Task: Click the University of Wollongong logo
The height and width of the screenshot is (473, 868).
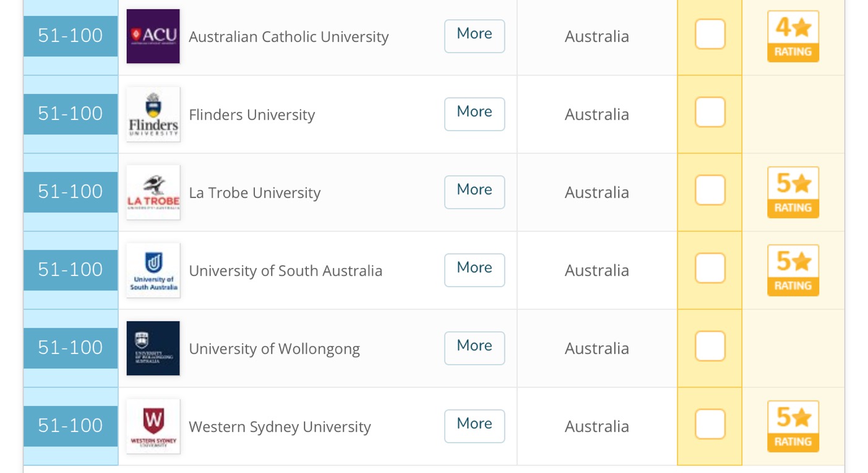Action: 153,349
